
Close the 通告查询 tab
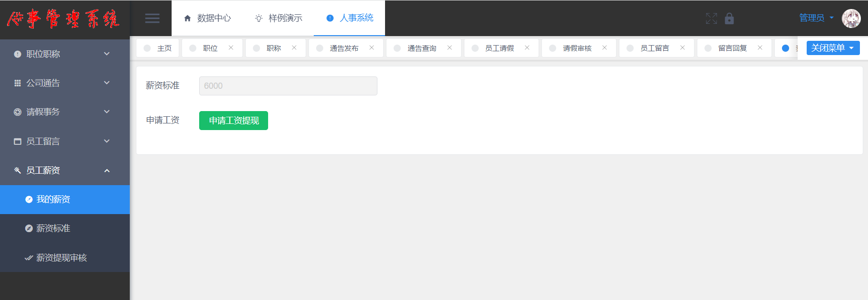[x=450, y=47]
